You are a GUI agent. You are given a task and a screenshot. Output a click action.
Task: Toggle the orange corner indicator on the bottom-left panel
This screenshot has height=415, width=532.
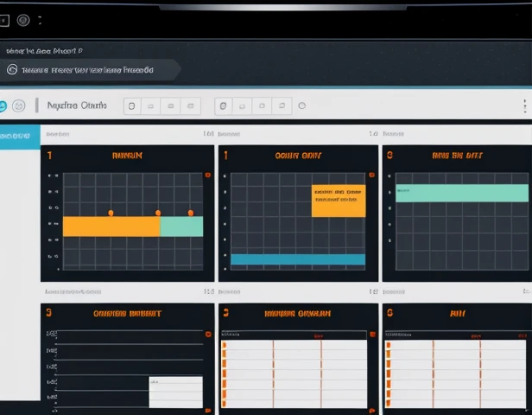[207, 334]
